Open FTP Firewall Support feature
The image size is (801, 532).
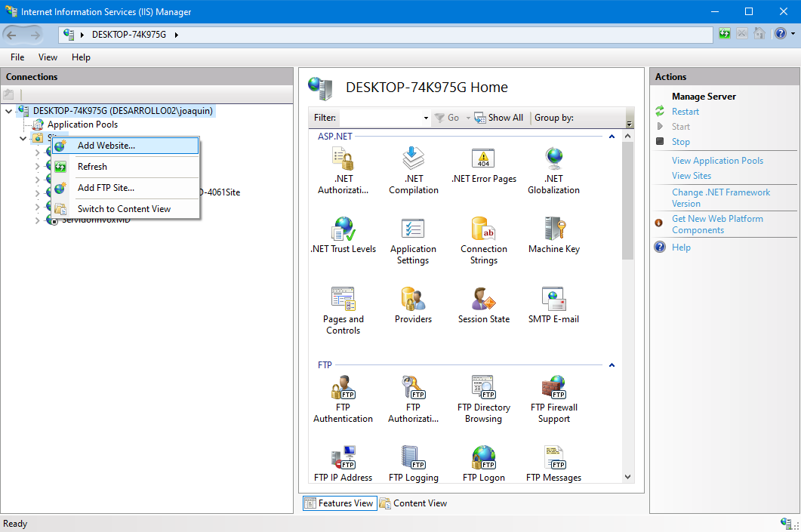tap(553, 399)
